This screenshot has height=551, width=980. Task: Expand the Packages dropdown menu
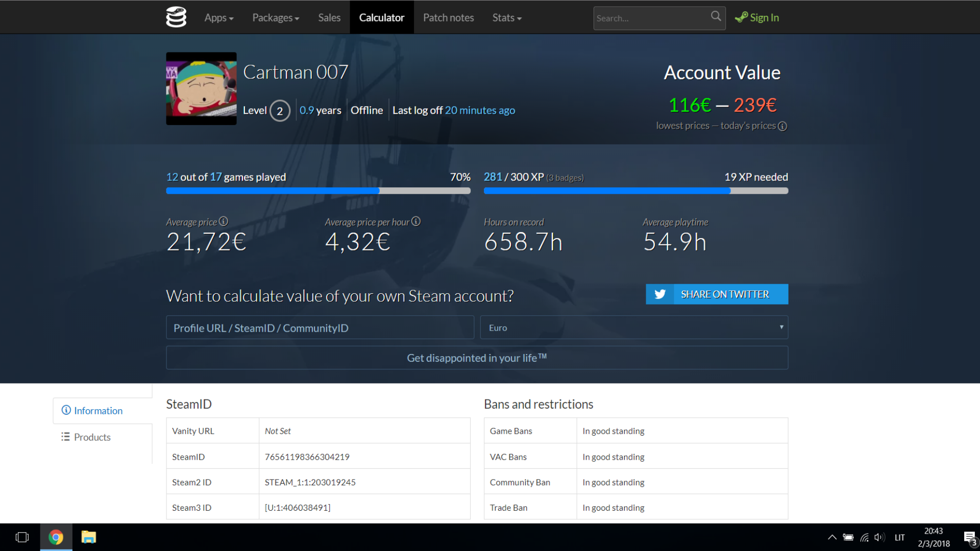[276, 17]
